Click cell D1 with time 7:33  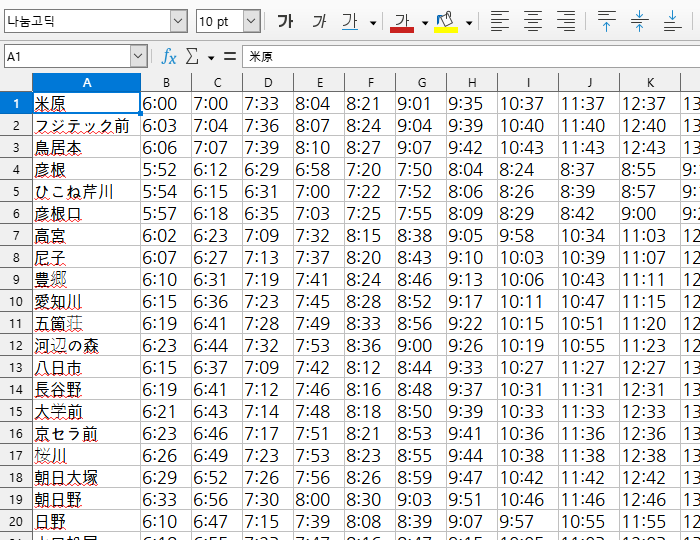coord(268,104)
